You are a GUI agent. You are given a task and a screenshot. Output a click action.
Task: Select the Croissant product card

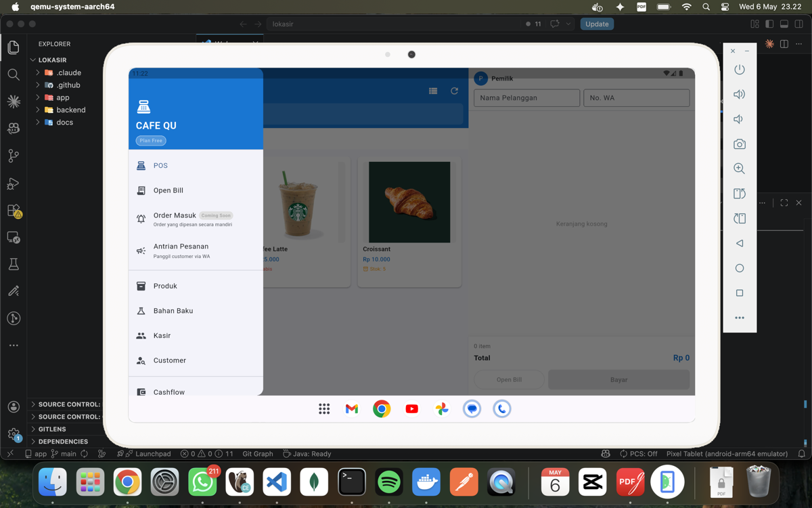tap(409, 221)
